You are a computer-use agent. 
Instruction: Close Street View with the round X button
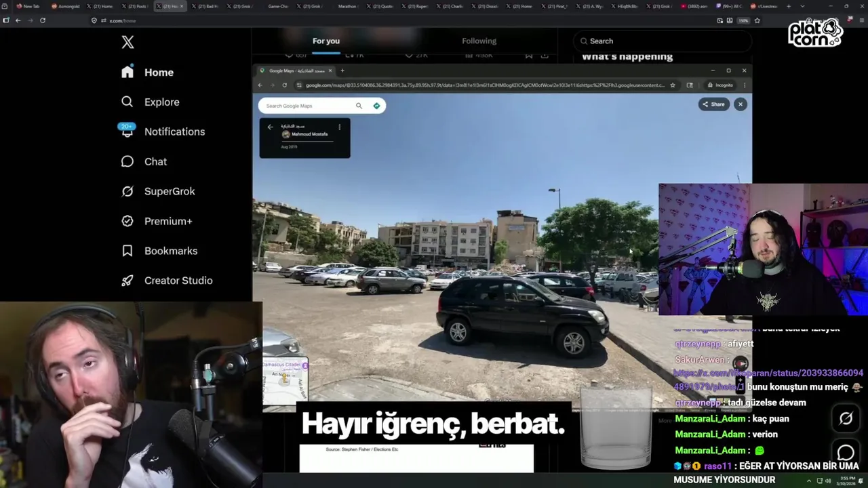click(x=741, y=104)
